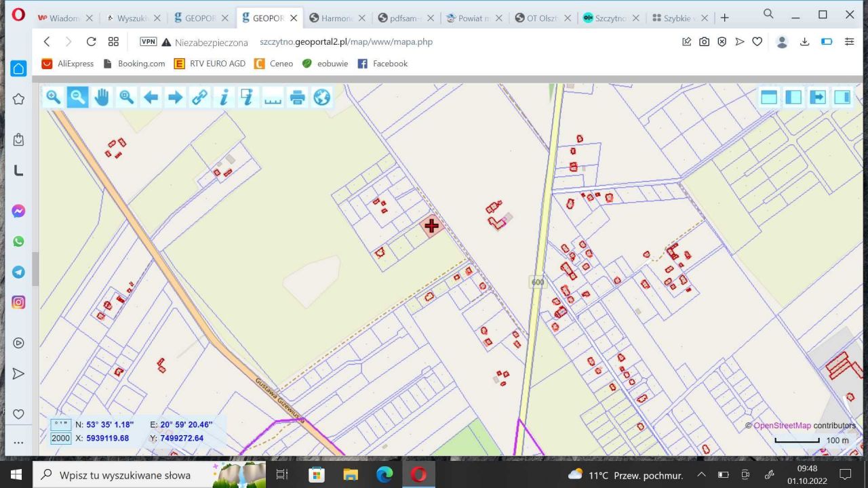Toggle the right side panel button
The image size is (868, 488).
point(842,98)
